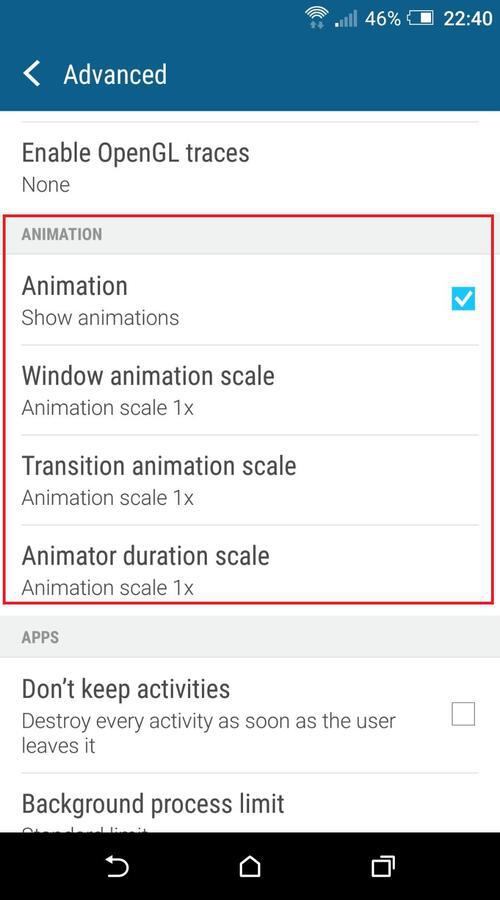
Task: Open Enable OpenGL traces setting
Action: (x=250, y=166)
